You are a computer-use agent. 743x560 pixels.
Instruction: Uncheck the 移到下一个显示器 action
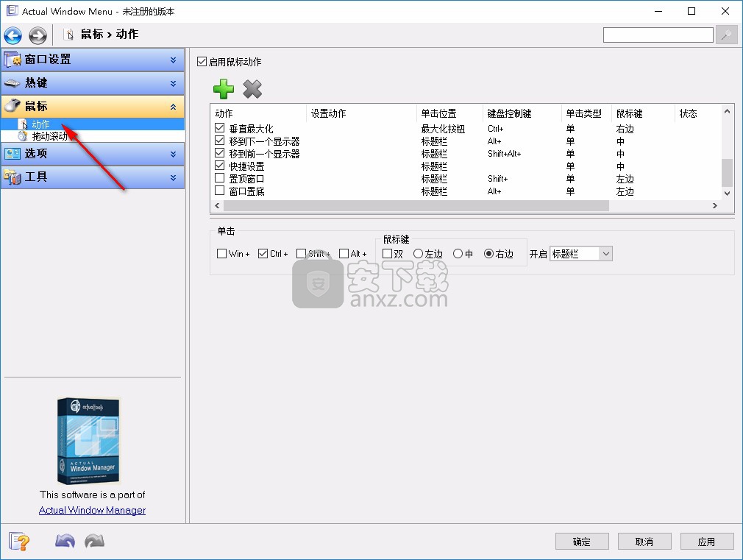point(219,141)
